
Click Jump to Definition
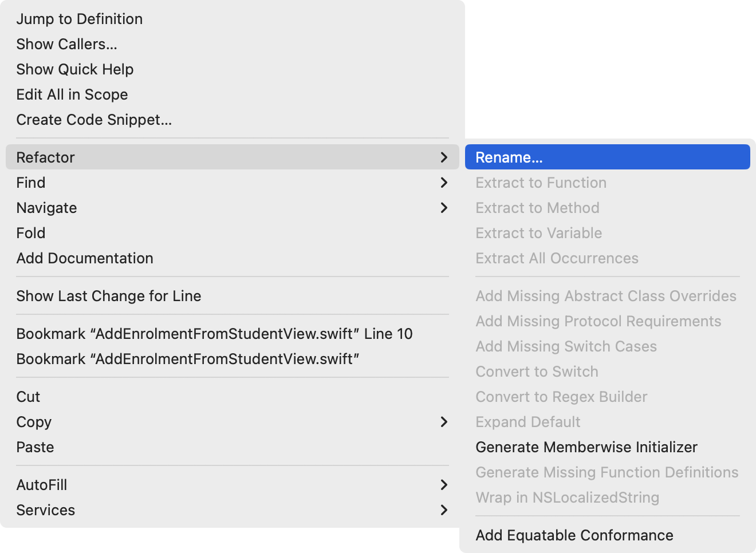coord(80,19)
